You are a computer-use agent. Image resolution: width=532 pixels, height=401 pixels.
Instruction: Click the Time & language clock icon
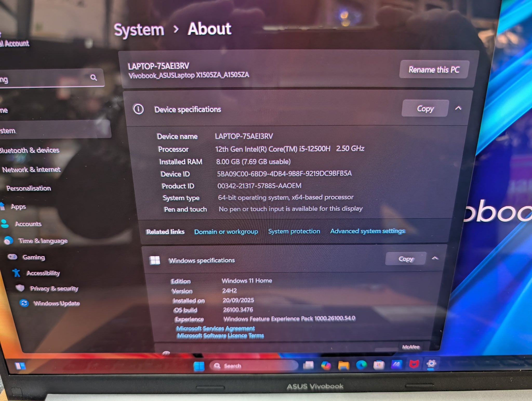click(x=8, y=241)
